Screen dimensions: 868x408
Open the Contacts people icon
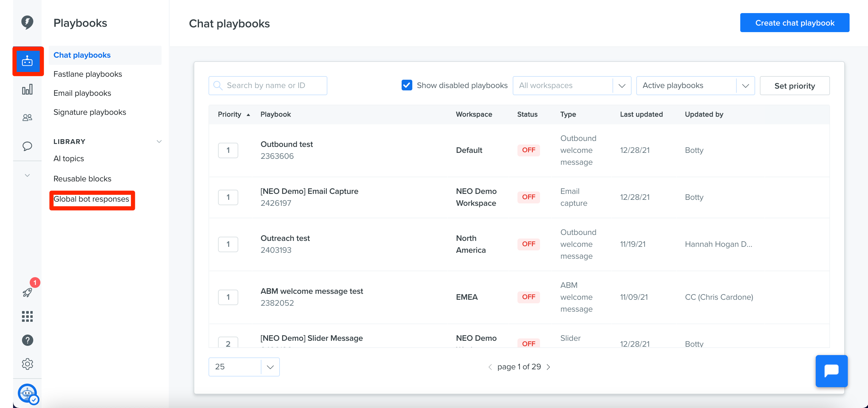[x=27, y=117]
